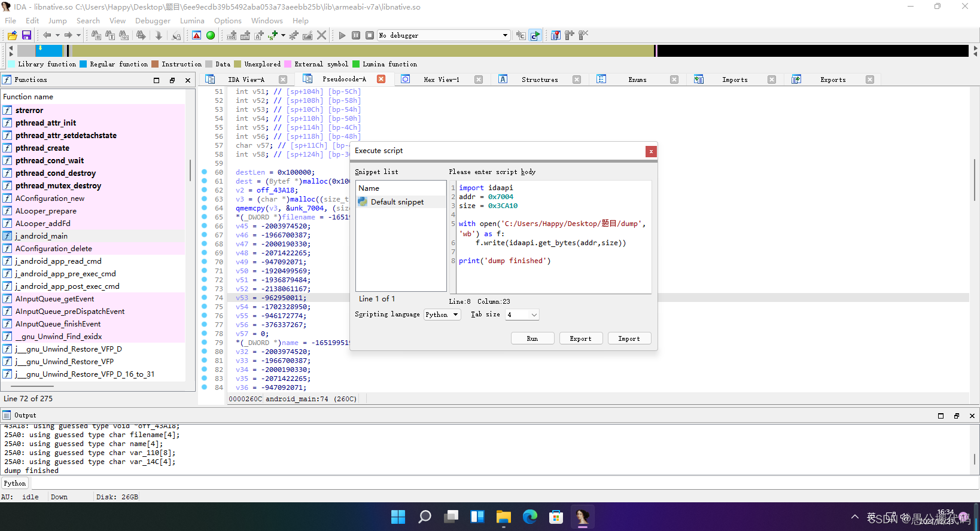The image size is (980, 531).
Task: Jump back with the left arrow icon
Action: tap(47, 35)
